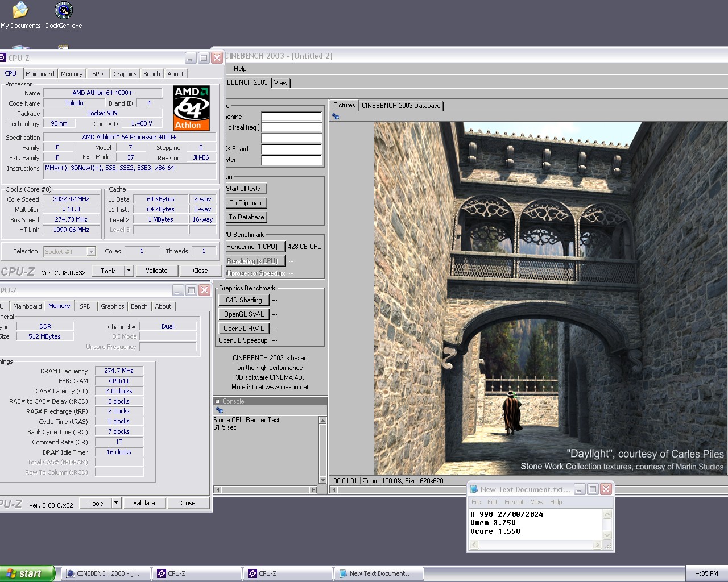Switch to second CPU-Z taskbar button
728x582 pixels.
[288, 573]
